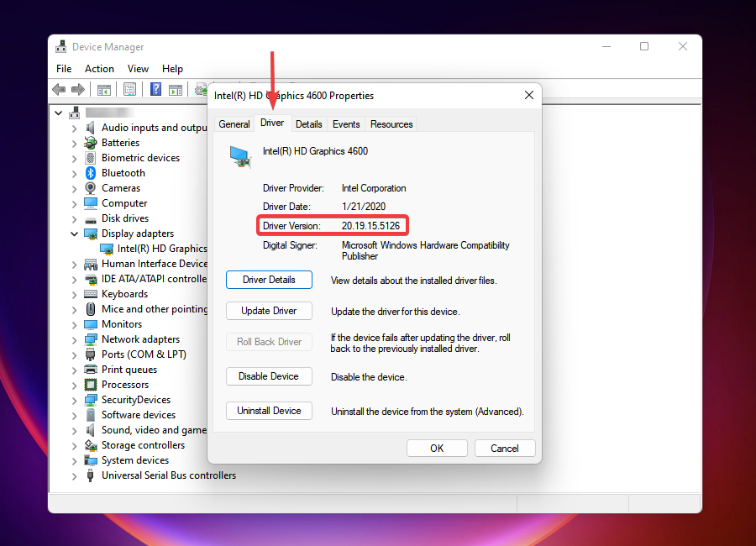Viewport: 756px width, 546px height.
Task: Click the IDE ATA/ATAPI controllers icon
Action: (91, 279)
